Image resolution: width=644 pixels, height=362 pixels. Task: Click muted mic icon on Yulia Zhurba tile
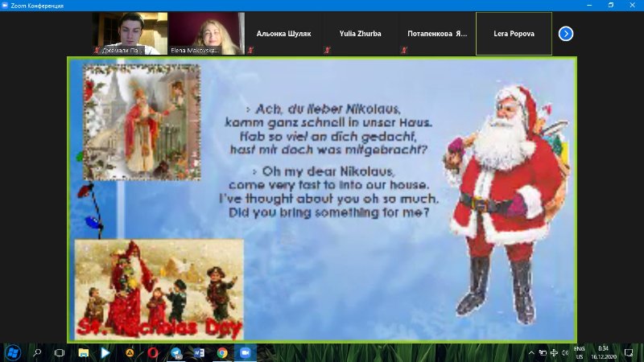coord(328,50)
